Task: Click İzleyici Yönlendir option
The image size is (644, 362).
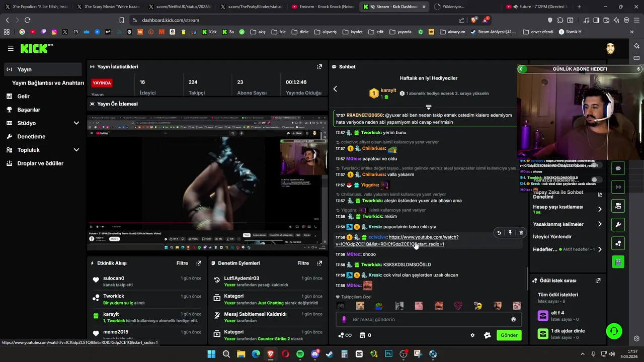Action: [x=552, y=236]
